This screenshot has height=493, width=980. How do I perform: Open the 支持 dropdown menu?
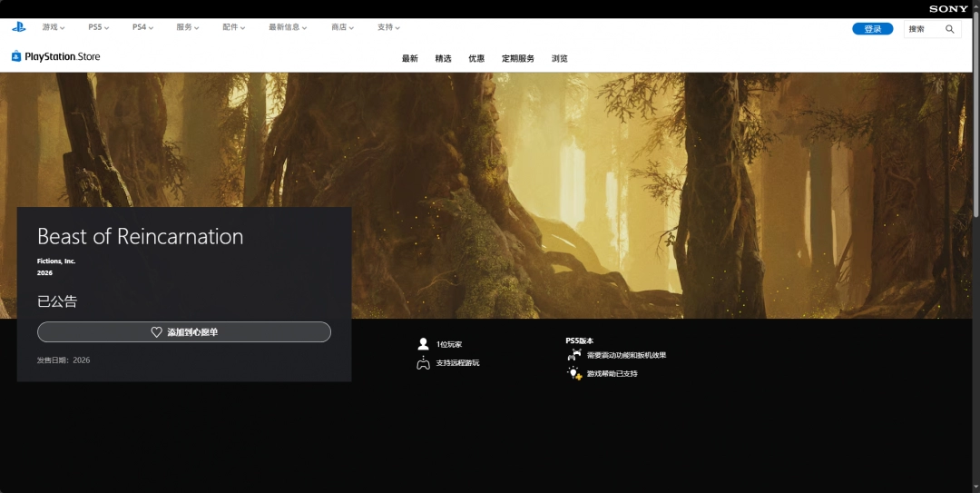tap(389, 27)
